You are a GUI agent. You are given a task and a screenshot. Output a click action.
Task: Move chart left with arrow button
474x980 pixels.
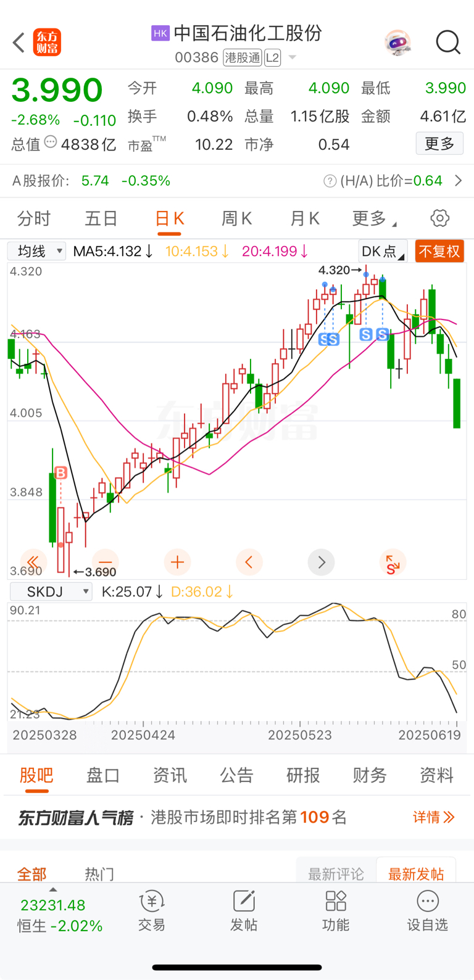(249, 562)
